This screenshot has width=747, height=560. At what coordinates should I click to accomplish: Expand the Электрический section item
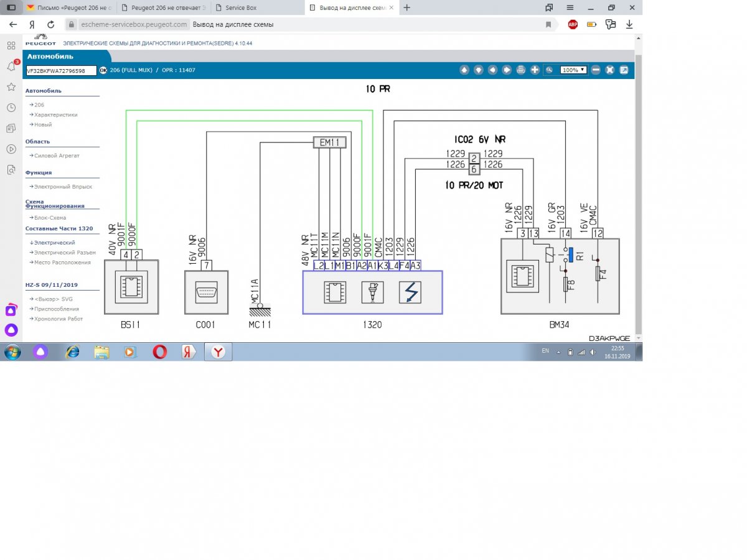[x=54, y=243]
